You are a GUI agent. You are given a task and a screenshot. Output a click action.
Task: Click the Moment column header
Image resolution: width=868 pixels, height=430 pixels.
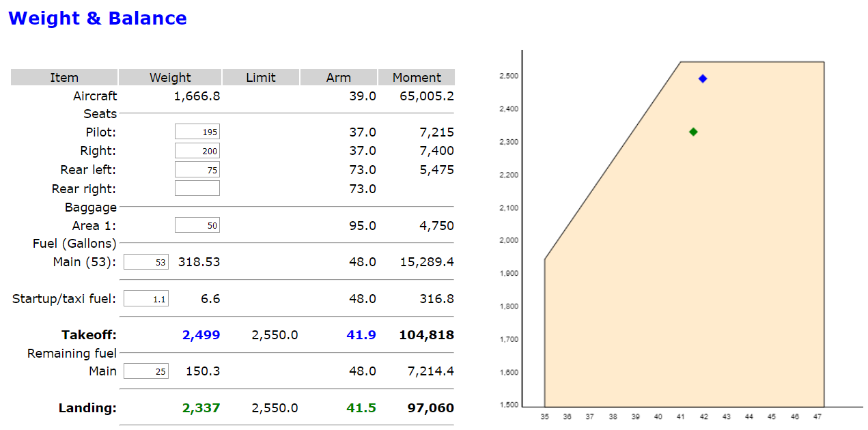tap(417, 78)
